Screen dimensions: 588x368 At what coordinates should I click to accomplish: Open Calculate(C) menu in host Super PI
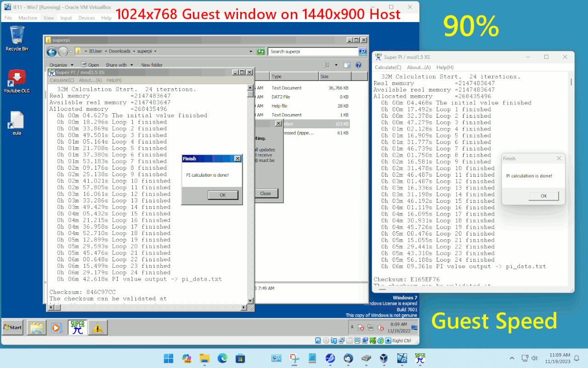pyautogui.click(x=388, y=67)
